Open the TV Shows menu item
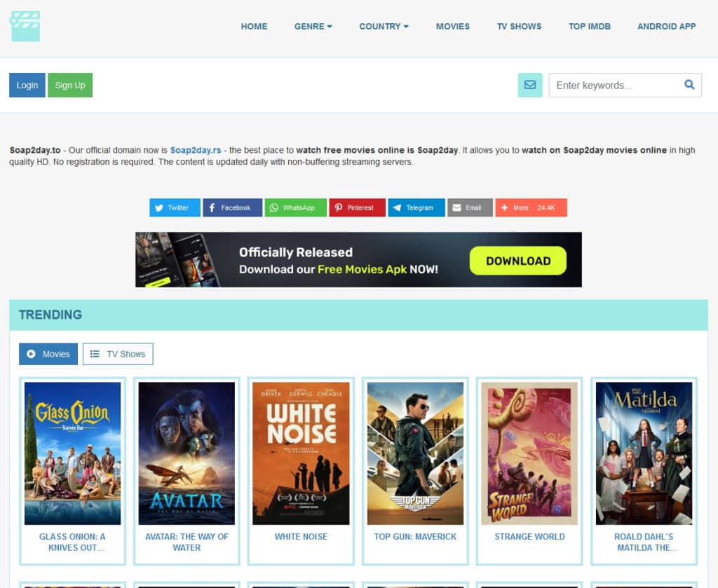This screenshot has width=718, height=588. point(520,27)
